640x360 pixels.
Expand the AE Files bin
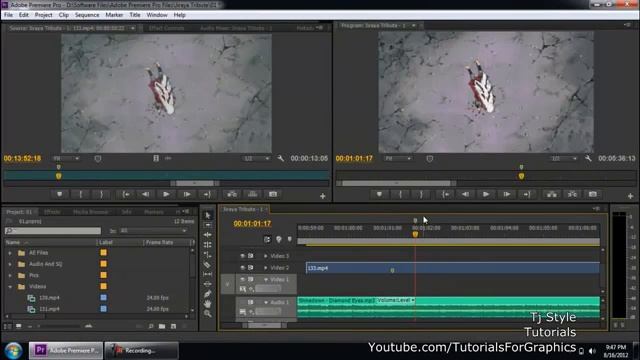[10, 253]
